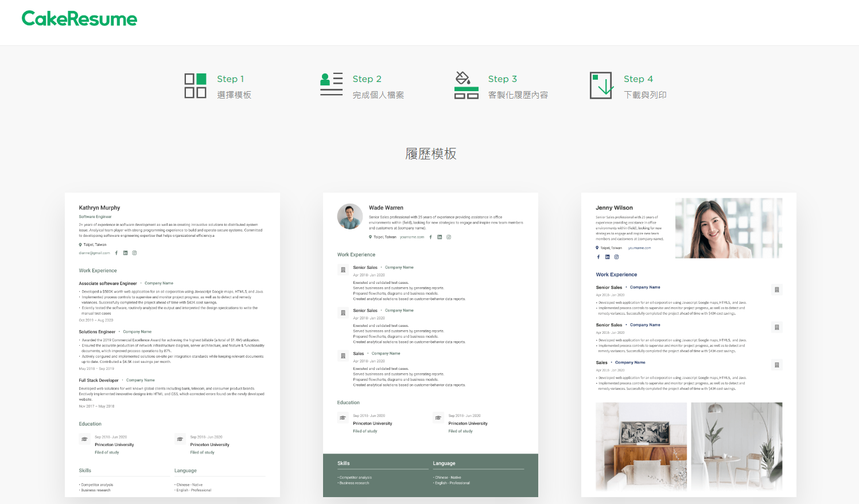The image size is (859, 504).
Task: Click the Step 2 profile icon
Action: [331, 84]
